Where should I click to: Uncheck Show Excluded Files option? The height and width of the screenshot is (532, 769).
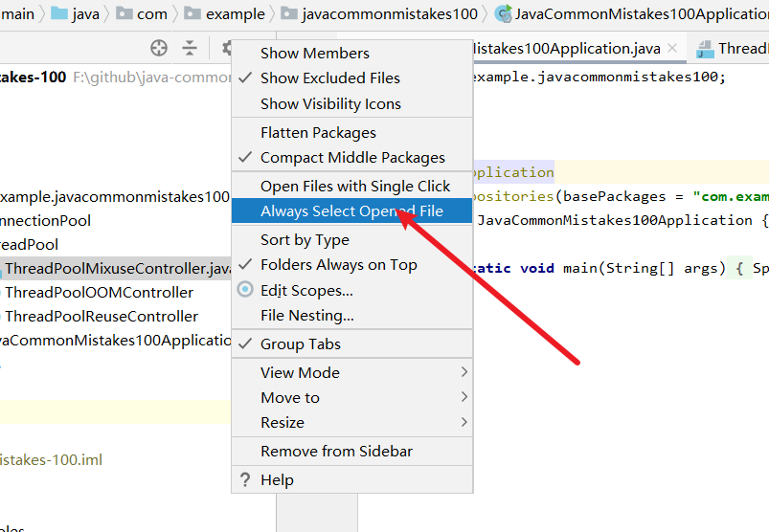tap(329, 78)
